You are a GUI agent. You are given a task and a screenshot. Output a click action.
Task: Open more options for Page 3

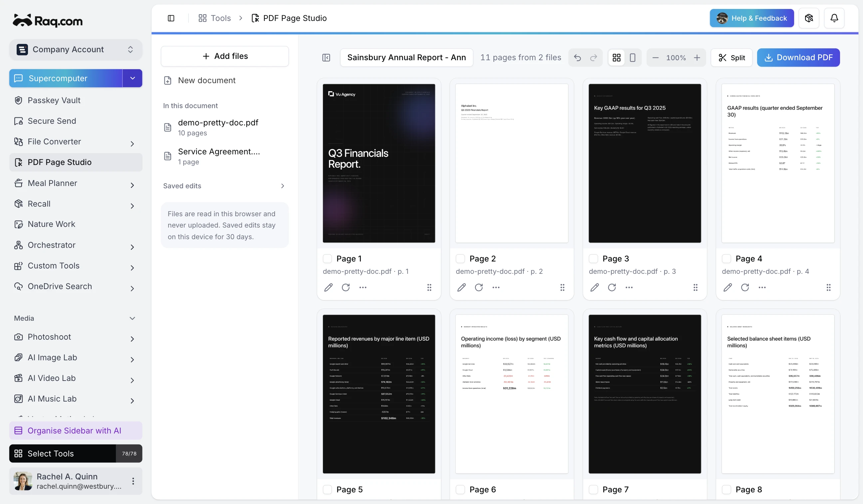pos(629,287)
